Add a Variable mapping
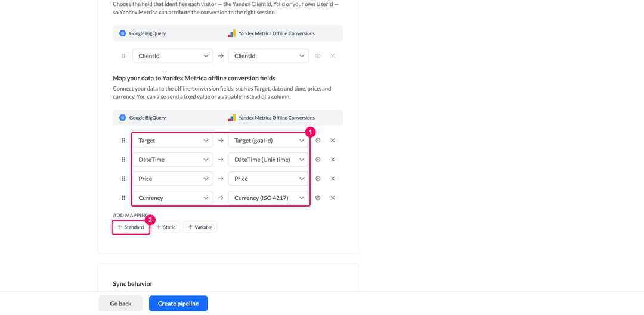This screenshot has width=644, height=315. (200, 227)
